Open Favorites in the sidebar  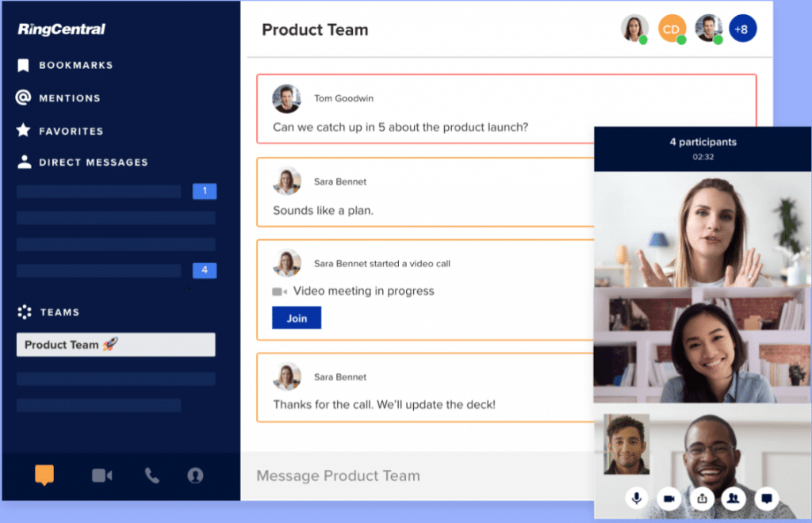(71, 131)
